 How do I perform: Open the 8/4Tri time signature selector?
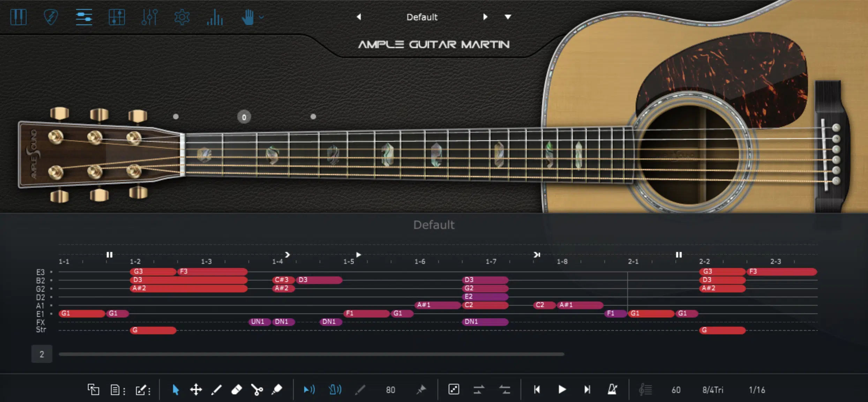(x=712, y=390)
